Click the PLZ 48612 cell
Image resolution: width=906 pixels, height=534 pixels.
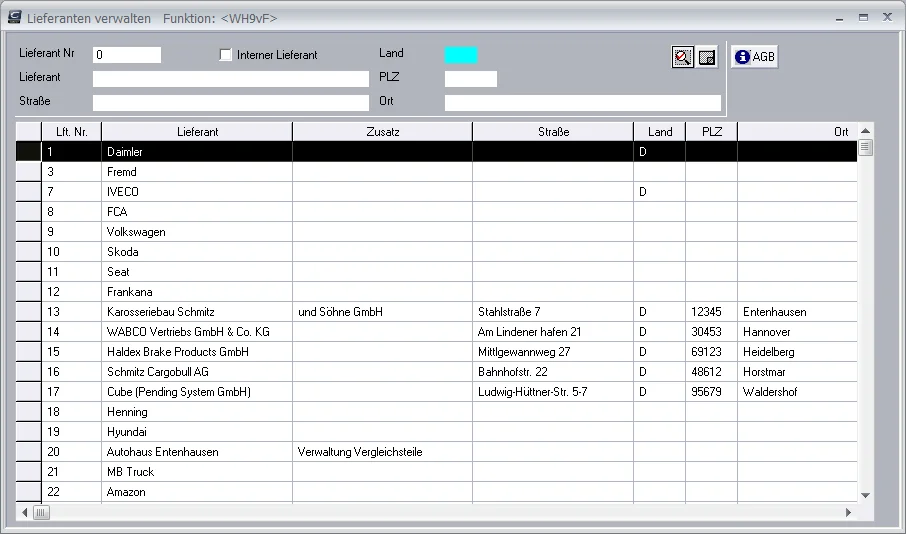(x=712, y=372)
